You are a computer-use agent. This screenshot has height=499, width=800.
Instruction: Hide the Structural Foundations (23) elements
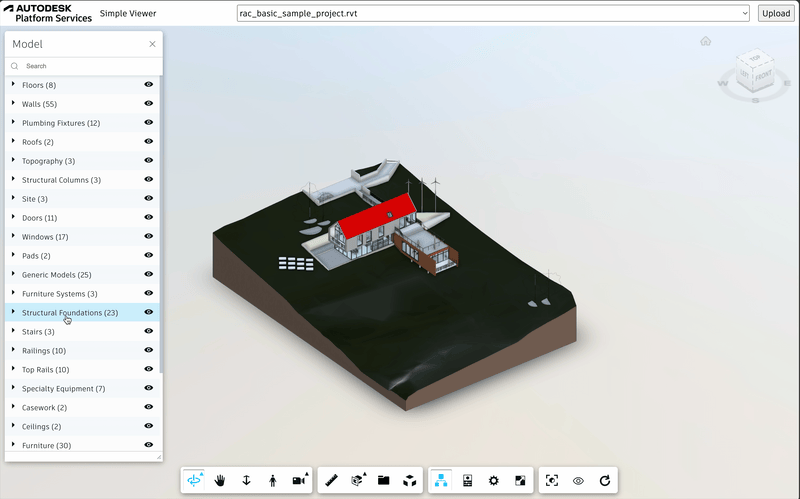point(149,312)
